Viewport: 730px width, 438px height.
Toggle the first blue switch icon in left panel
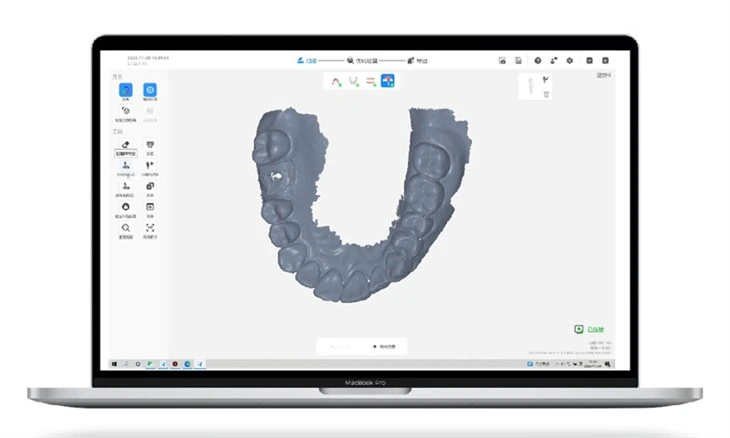125,90
